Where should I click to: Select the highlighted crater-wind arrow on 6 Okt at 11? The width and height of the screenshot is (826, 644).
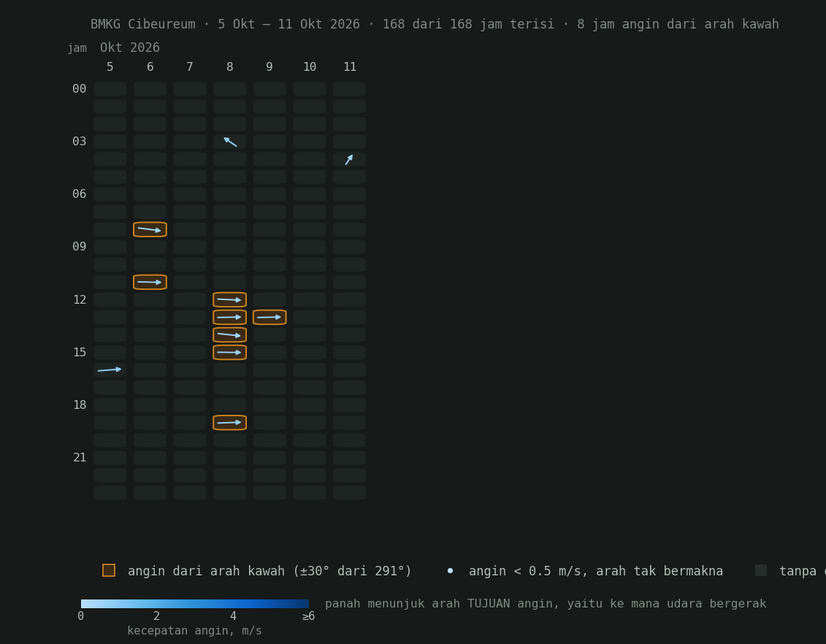tap(150, 283)
